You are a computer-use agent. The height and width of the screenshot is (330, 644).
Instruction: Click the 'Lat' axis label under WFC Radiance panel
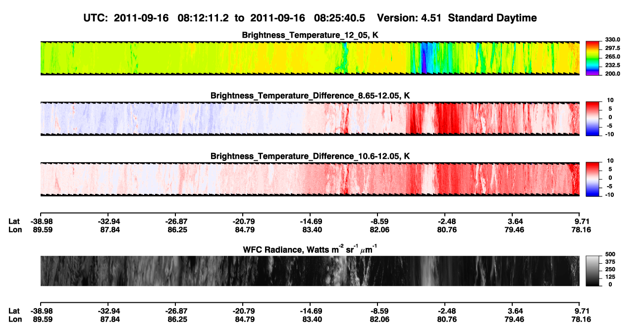[x=14, y=311]
